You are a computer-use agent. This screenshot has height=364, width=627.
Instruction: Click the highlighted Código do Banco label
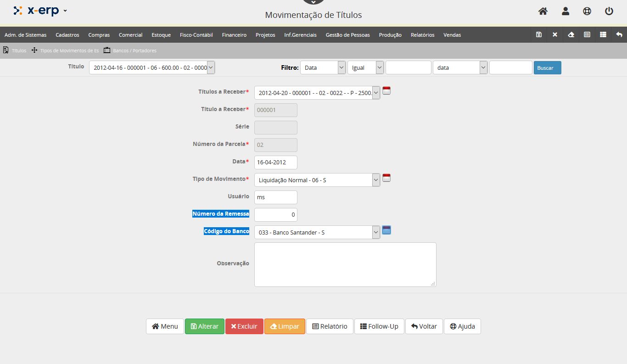pyautogui.click(x=227, y=231)
